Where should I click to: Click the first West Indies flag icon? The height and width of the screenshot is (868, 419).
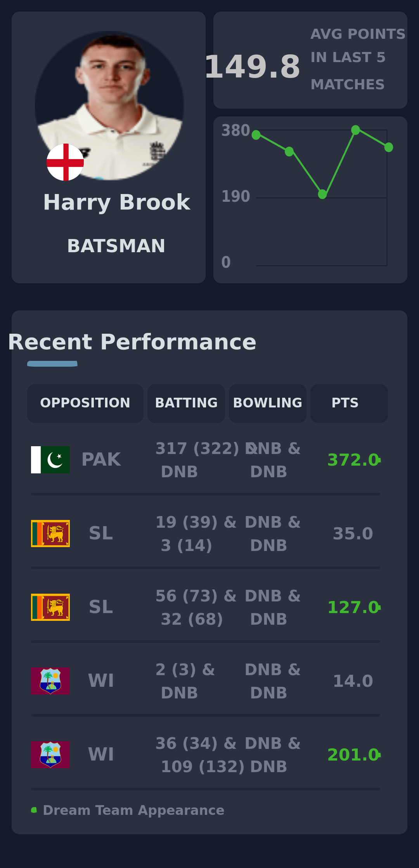[x=50, y=681]
